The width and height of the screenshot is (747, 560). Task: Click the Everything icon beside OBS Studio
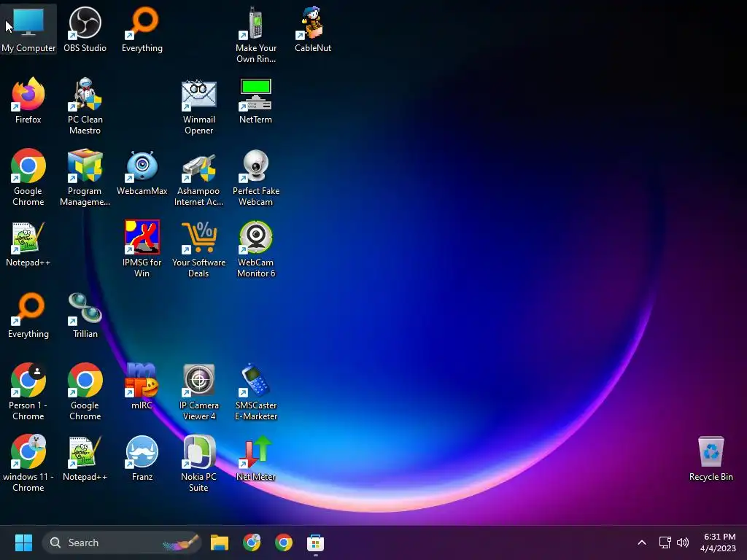(142, 29)
